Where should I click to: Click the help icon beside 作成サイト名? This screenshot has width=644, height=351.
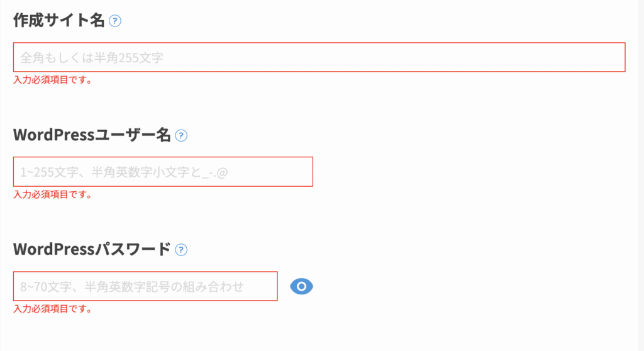point(114,21)
